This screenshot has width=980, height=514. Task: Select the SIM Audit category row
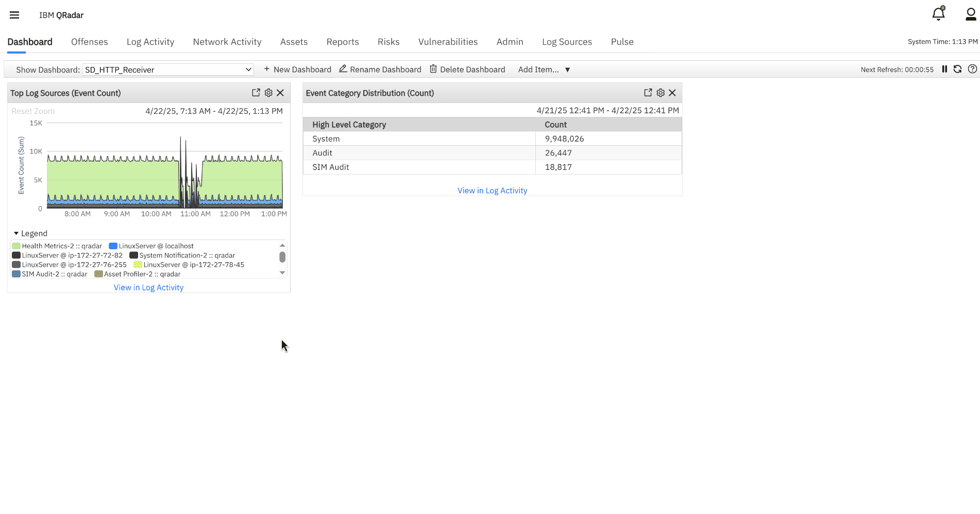[492, 167]
